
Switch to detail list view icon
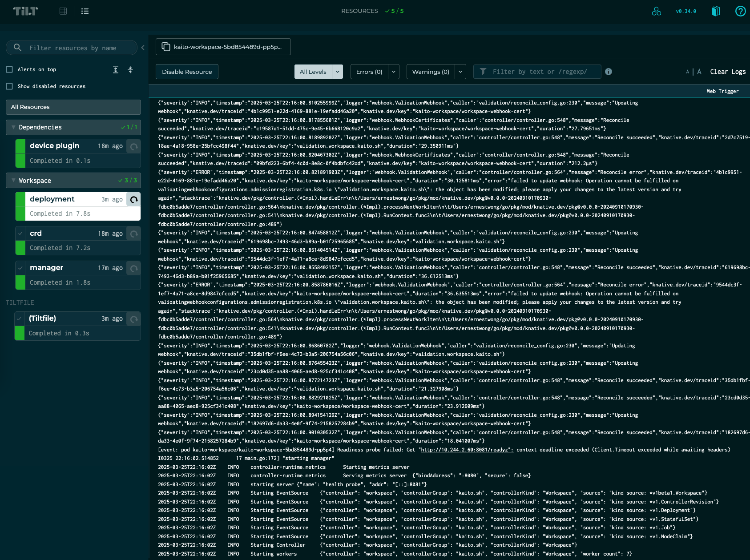click(x=85, y=11)
